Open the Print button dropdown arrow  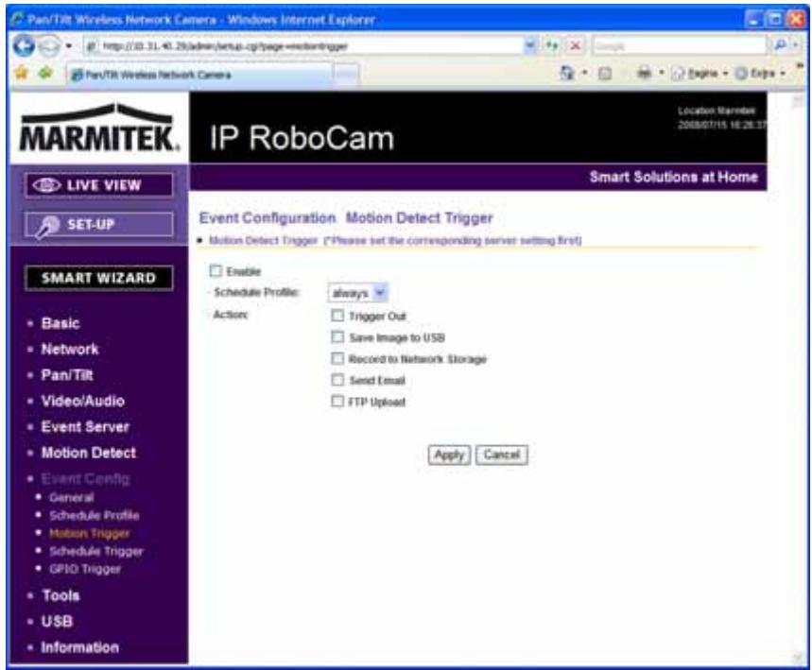[x=662, y=74]
